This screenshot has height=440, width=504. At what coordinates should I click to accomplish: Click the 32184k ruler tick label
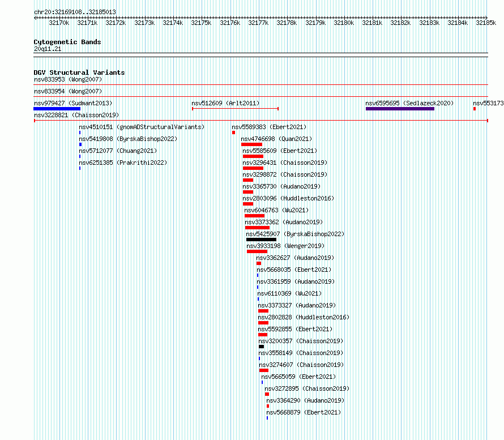coord(458,23)
